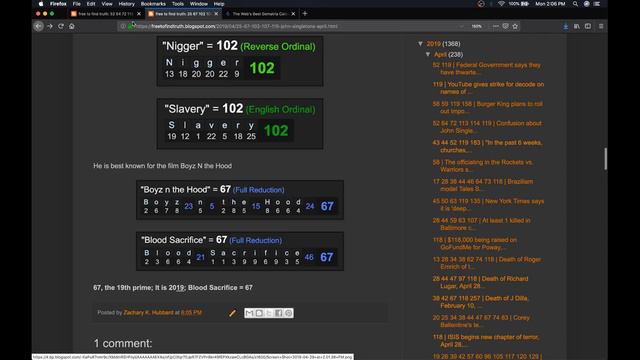The image size is (640, 360).
Task: Open Death of Roger Emrich post
Action: point(487,263)
